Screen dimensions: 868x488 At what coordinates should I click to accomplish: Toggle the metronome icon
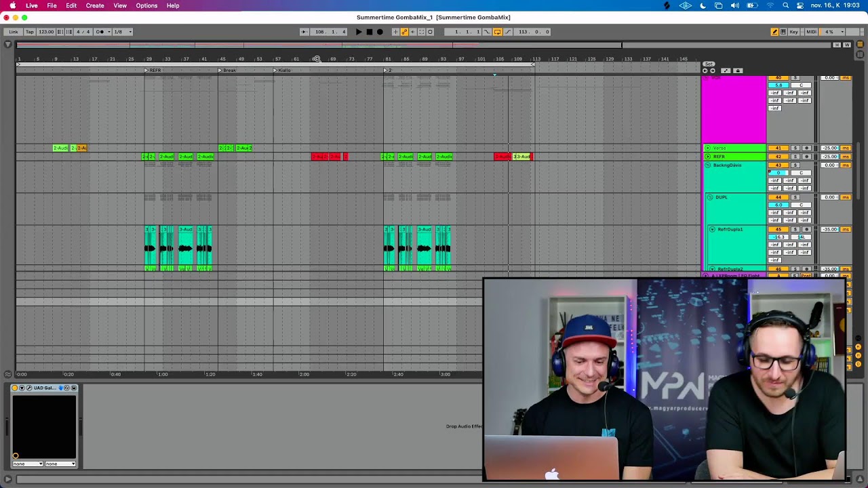pyautogui.click(x=100, y=32)
